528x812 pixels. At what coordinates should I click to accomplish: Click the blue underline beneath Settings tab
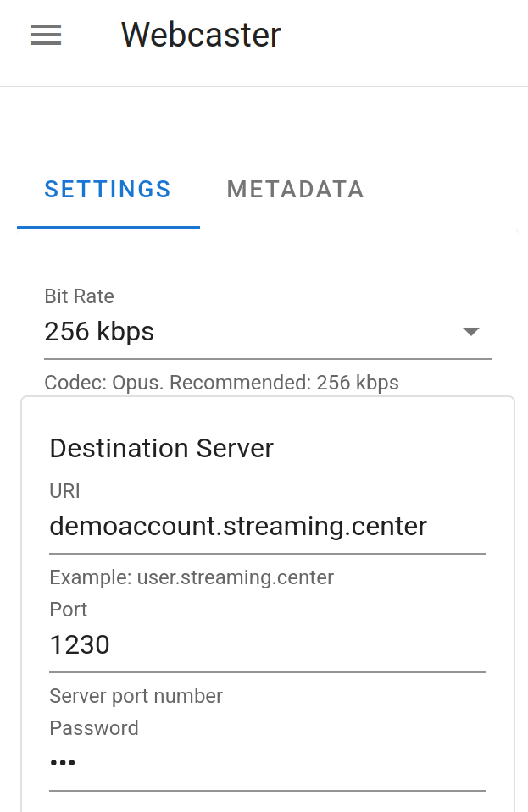click(x=108, y=228)
